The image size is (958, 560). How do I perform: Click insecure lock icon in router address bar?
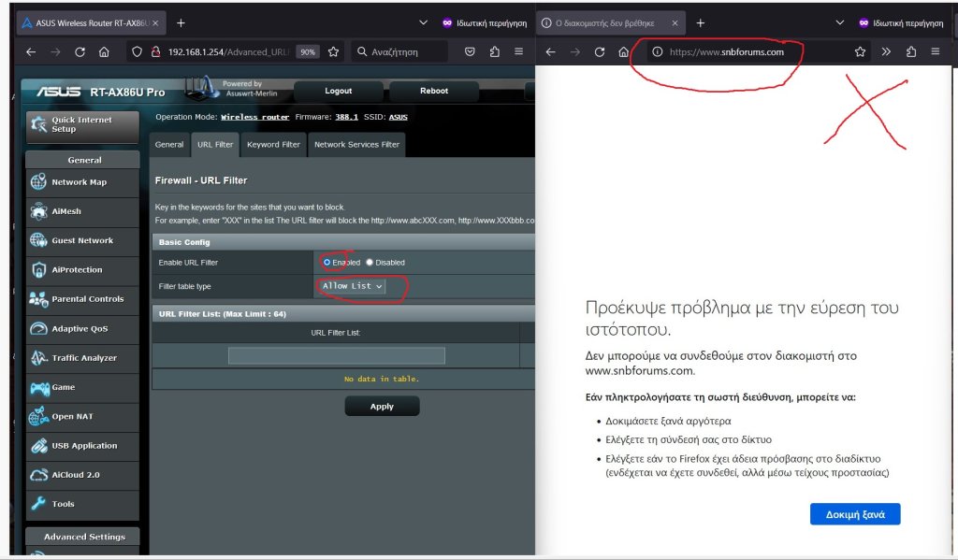pyautogui.click(x=156, y=52)
